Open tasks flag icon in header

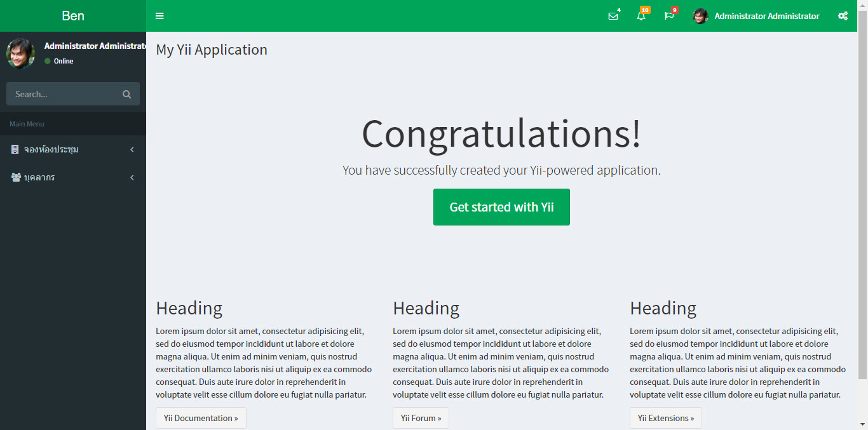(669, 16)
